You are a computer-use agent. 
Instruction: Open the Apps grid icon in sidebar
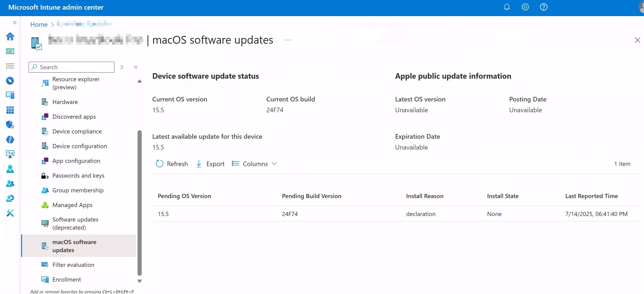[10, 110]
